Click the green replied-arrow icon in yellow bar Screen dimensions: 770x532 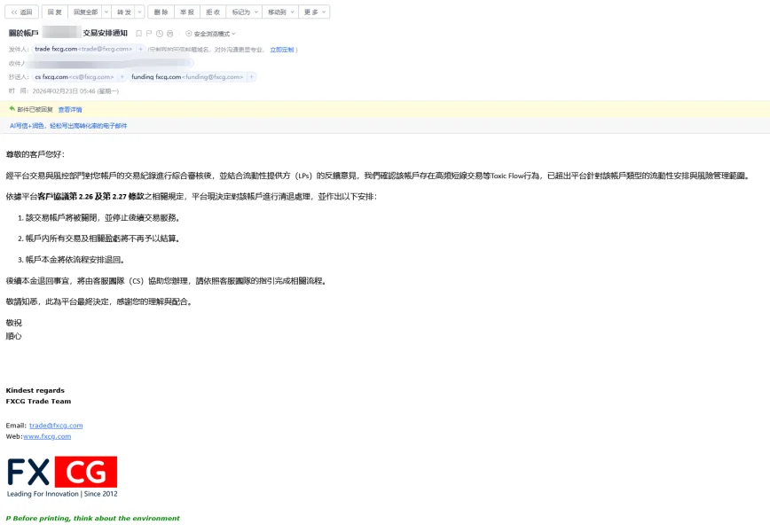click(x=12, y=109)
